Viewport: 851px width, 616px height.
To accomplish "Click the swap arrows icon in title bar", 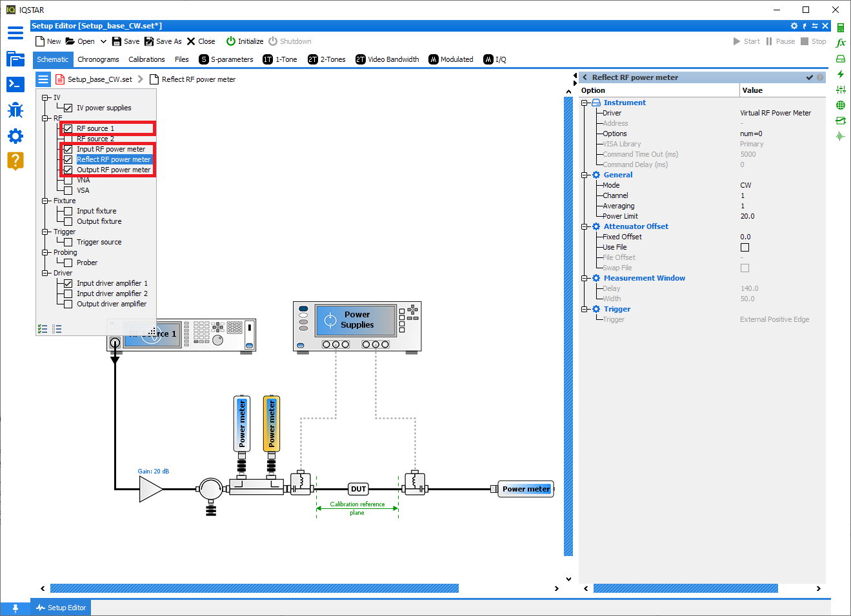I will pyautogui.click(x=815, y=26).
